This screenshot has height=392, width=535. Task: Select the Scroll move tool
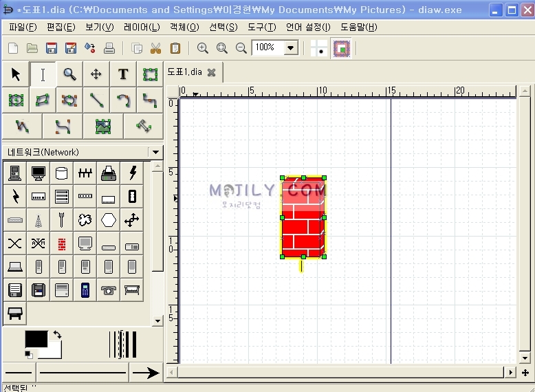pyautogui.click(x=96, y=74)
